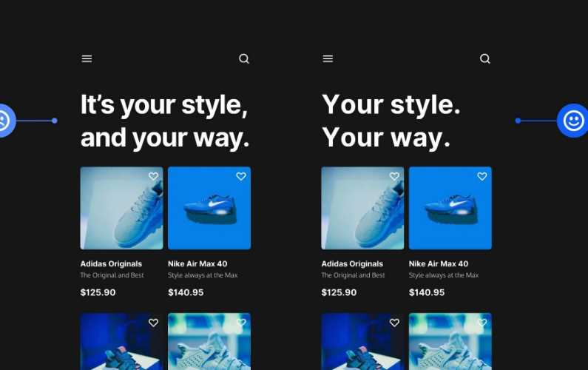The image size is (588, 370).
Task: Click search icon in left mockup
Action: tap(244, 59)
